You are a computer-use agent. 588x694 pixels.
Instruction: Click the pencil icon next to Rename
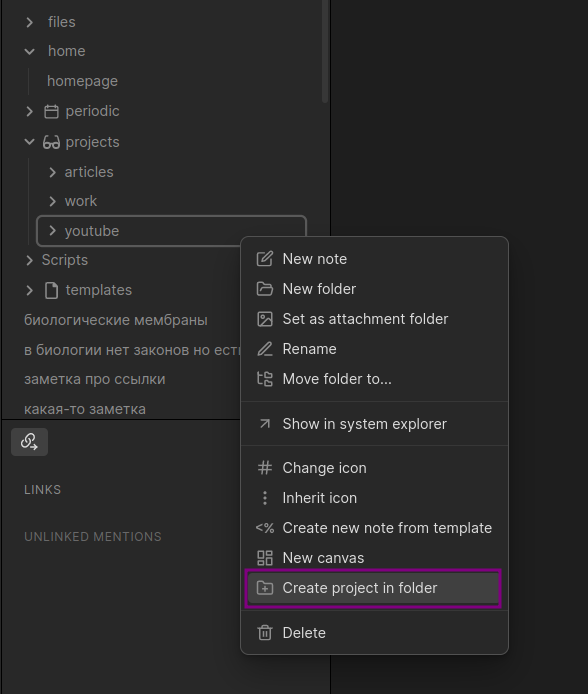coord(265,349)
